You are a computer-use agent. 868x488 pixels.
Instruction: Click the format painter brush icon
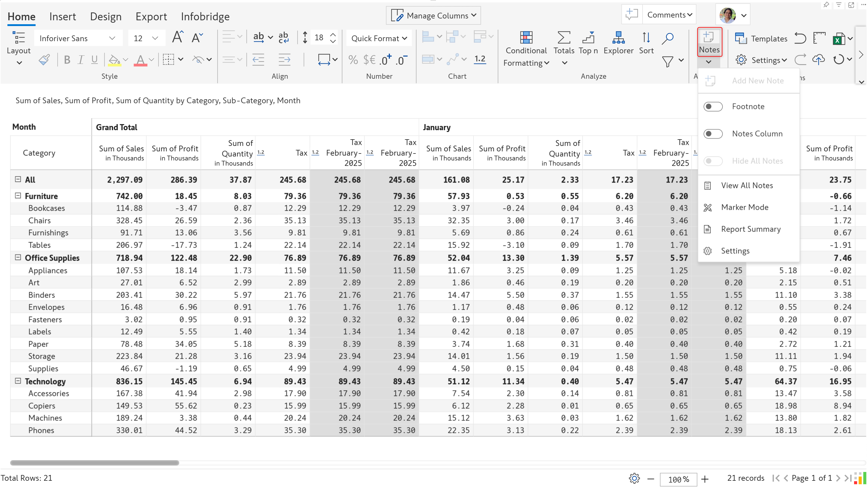tap(45, 60)
